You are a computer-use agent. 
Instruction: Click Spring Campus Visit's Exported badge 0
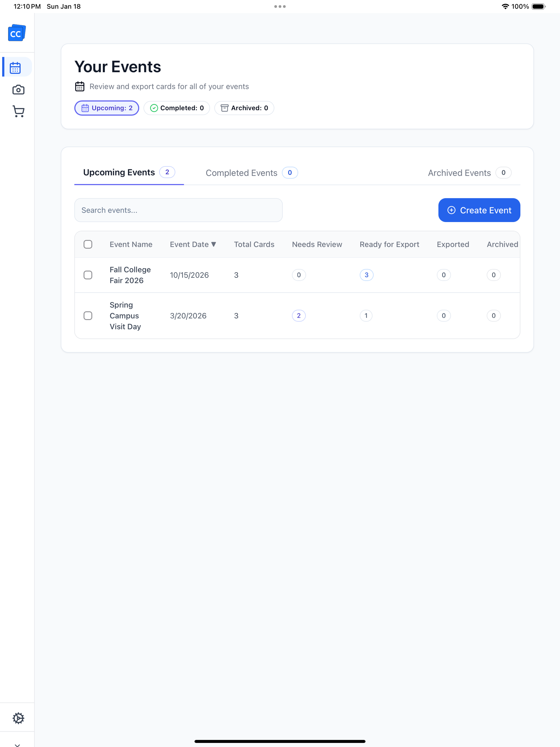pos(444,316)
